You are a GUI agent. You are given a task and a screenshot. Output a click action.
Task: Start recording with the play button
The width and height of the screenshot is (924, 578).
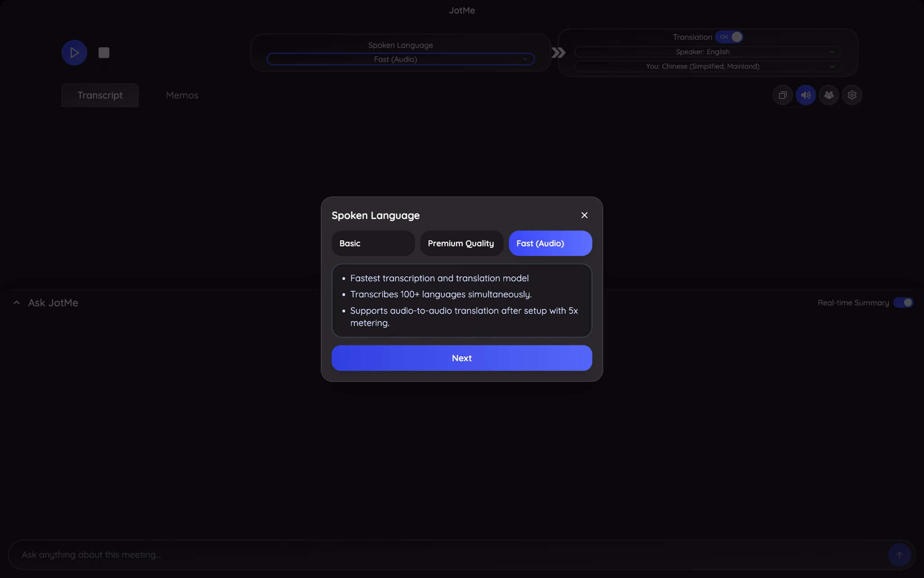click(74, 53)
